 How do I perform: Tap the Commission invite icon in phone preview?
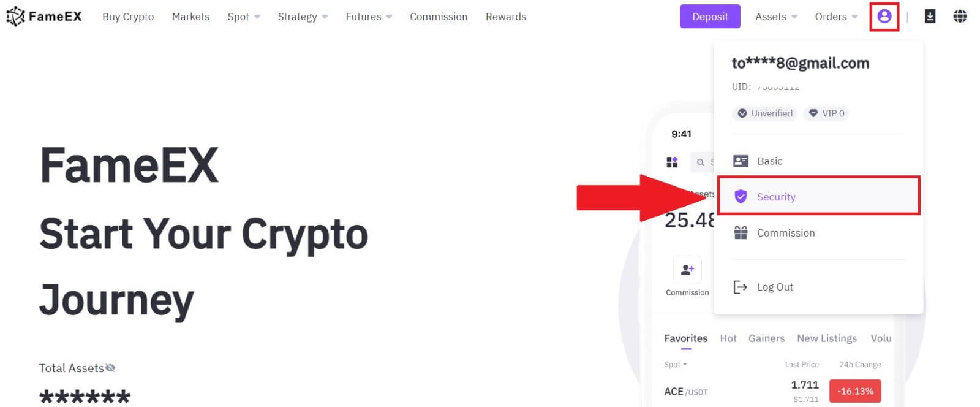coord(686,270)
